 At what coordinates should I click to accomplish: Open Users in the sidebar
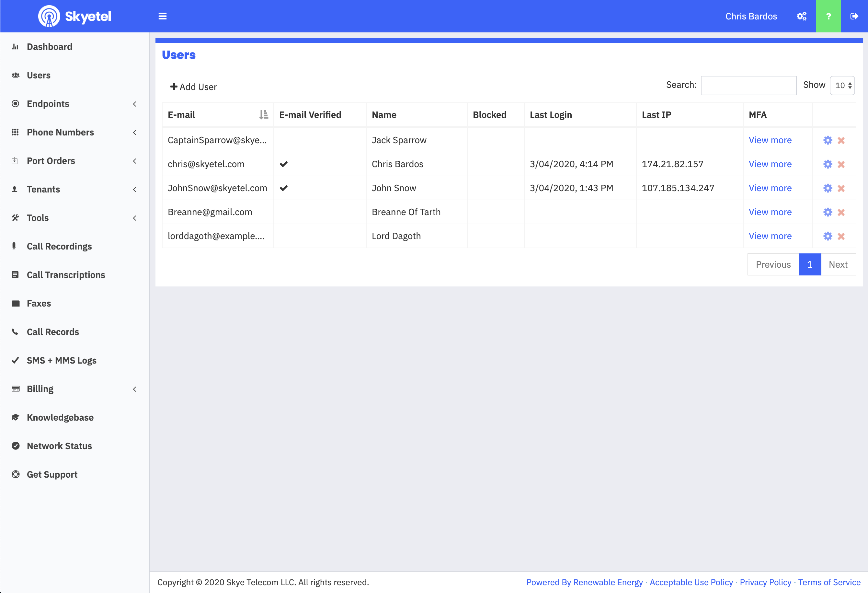[x=39, y=75]
